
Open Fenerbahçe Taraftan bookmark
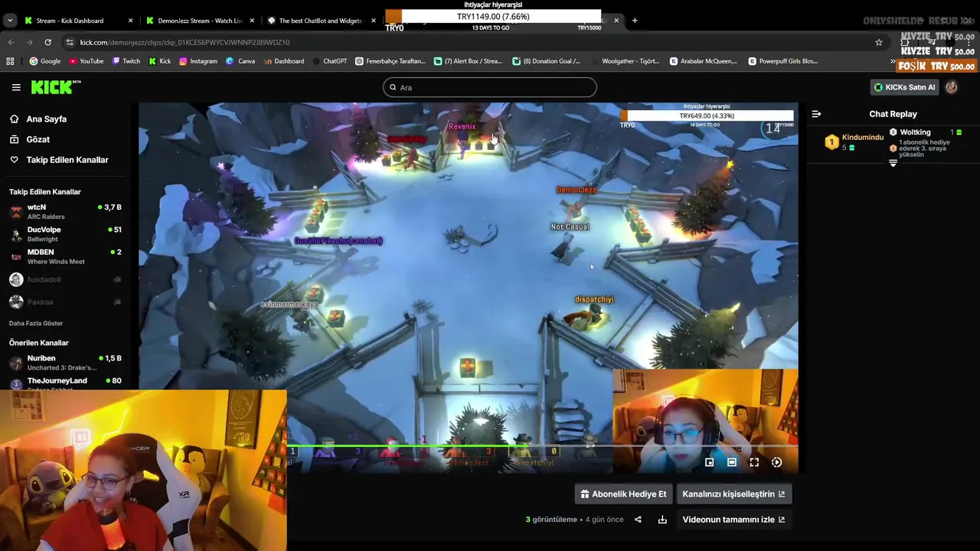[390, 61]
